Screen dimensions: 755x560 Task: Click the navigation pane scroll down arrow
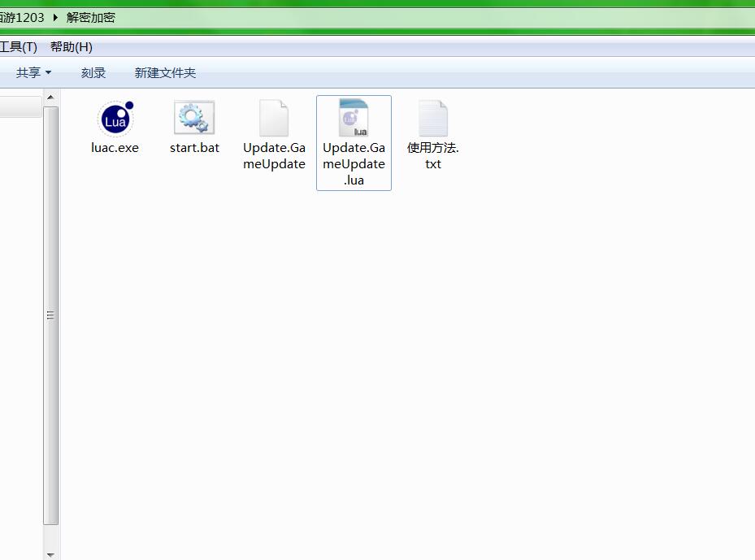coord(50,553)
